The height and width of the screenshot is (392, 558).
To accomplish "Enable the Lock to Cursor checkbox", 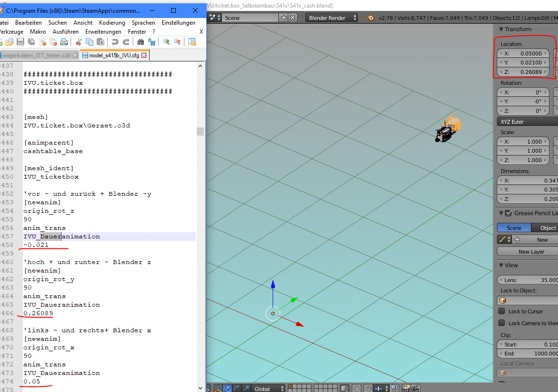I will [x=502, y=311].
